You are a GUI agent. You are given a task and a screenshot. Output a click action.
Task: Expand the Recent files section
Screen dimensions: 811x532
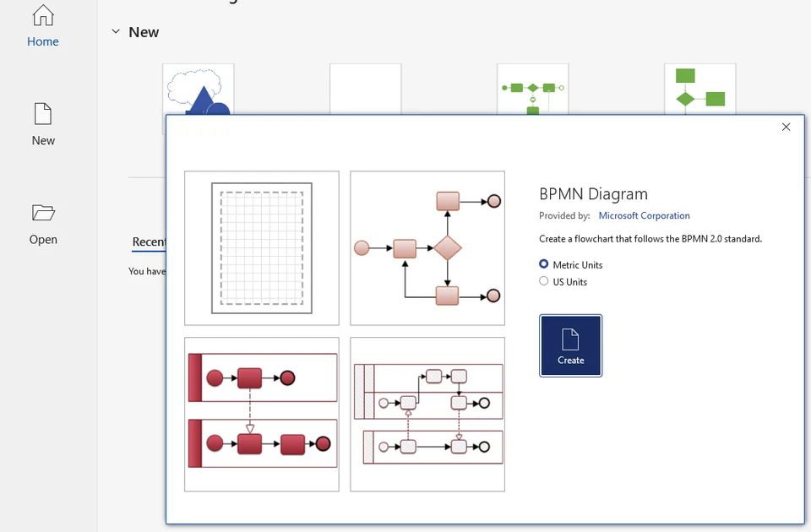click(x=149, y=242)
